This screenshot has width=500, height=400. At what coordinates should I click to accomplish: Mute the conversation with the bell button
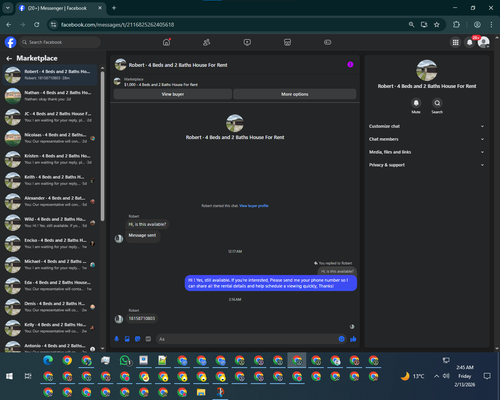click(x=416, y=103)
